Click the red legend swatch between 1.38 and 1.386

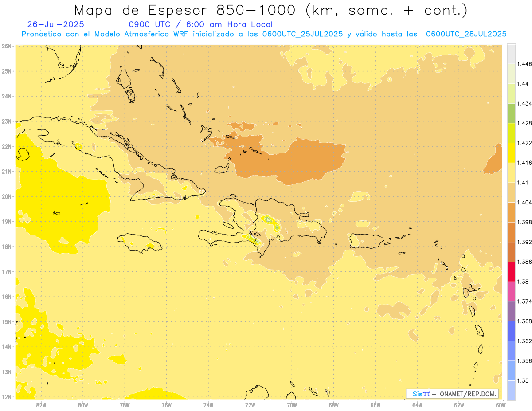point(511,271)
